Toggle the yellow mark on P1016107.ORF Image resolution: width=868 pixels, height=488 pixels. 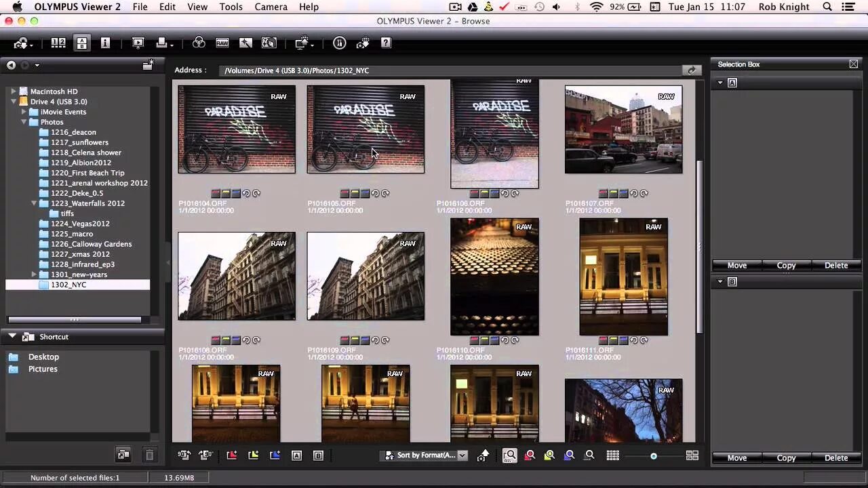point(613,193)
